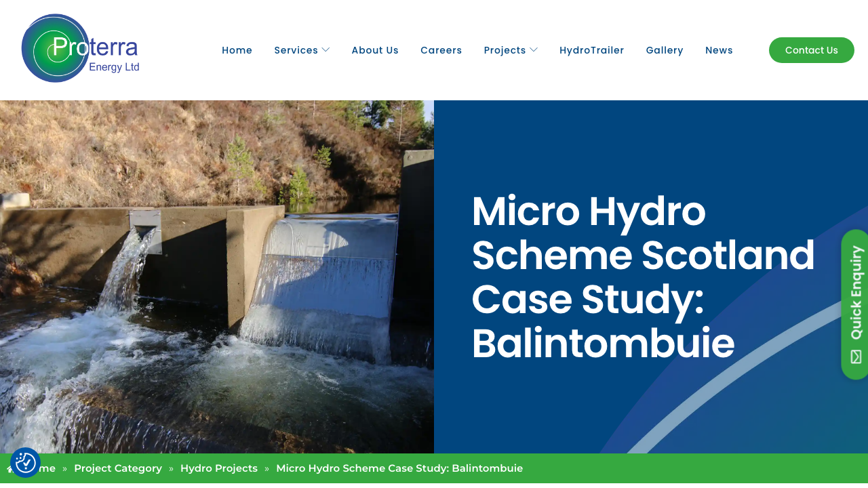Click the hero image of the hydro weir
This screenshot has width=868, height=488.
tap(217, 277)
